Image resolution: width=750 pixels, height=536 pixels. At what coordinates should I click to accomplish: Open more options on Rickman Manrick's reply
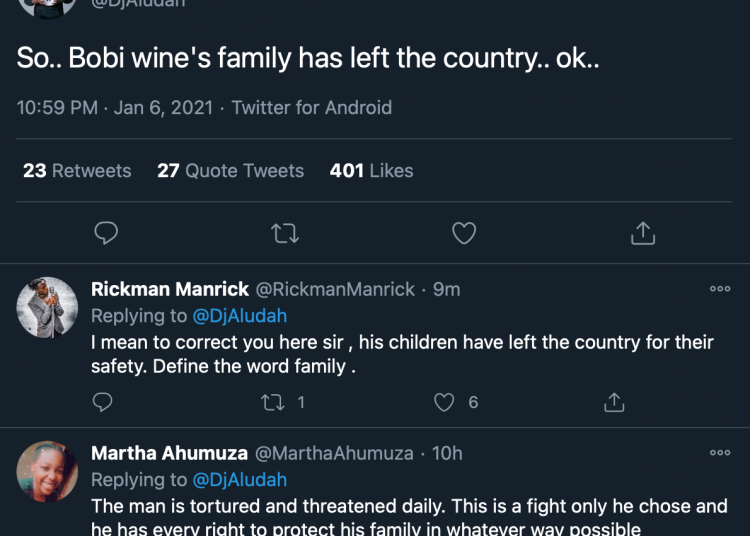click(x=720, y=289)
